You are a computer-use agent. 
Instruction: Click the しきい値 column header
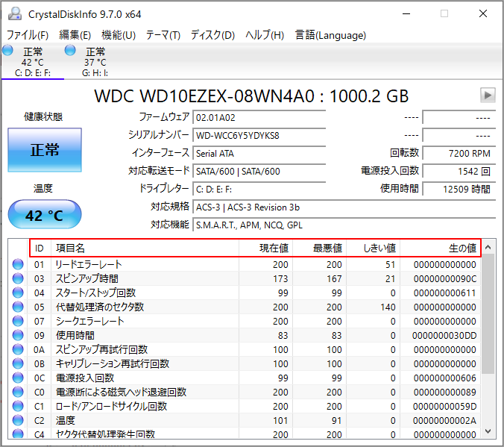click(374, 248)
